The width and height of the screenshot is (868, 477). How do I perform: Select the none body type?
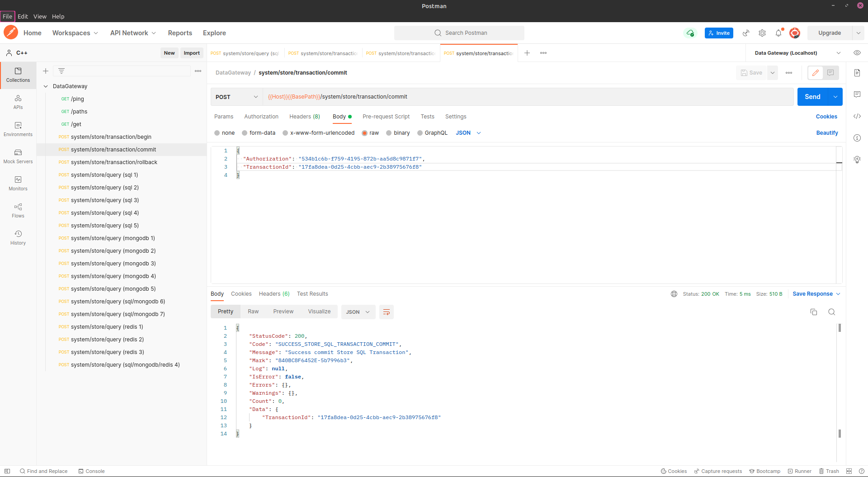click(217, 133)
